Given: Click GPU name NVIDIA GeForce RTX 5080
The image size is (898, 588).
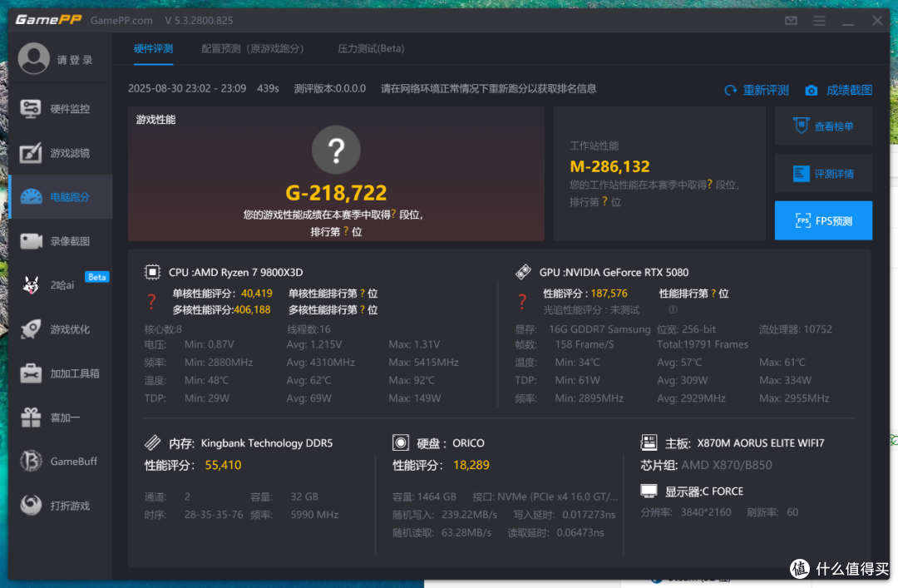Looking at the screenshot, I should click(627, 273).
